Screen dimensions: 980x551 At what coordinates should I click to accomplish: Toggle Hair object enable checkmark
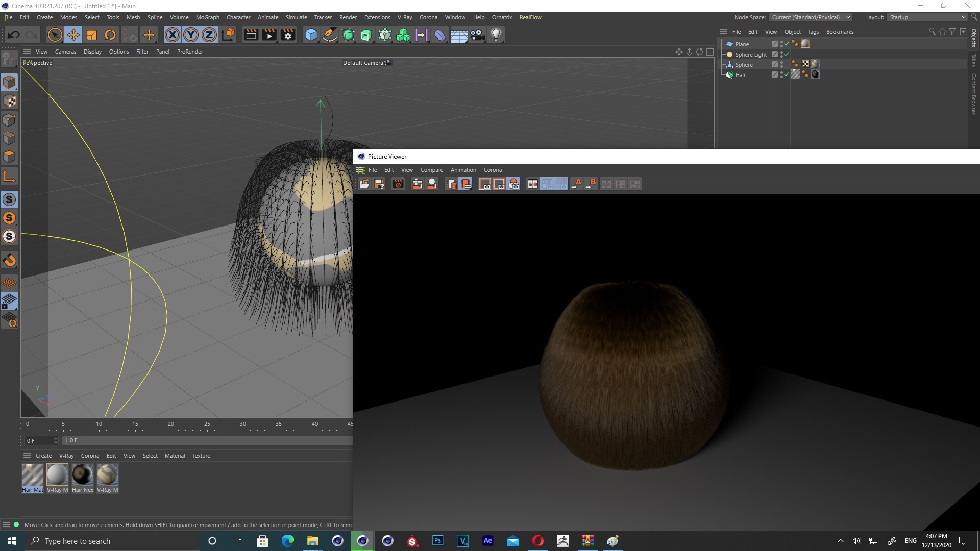(787, 75)
